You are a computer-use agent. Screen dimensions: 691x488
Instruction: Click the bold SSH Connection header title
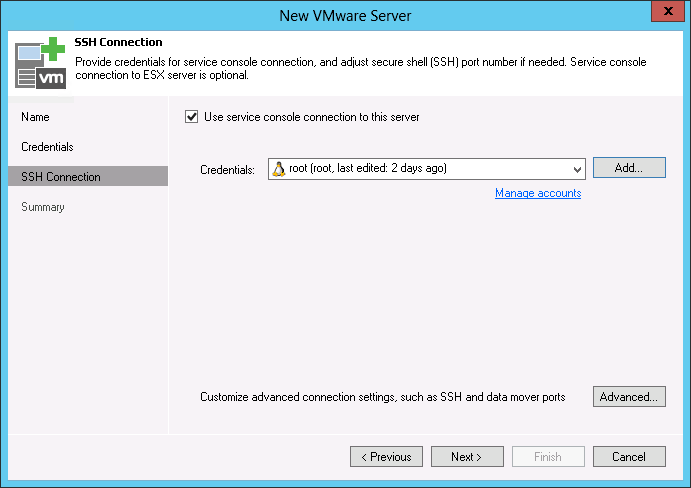click(x=119, y=43)
